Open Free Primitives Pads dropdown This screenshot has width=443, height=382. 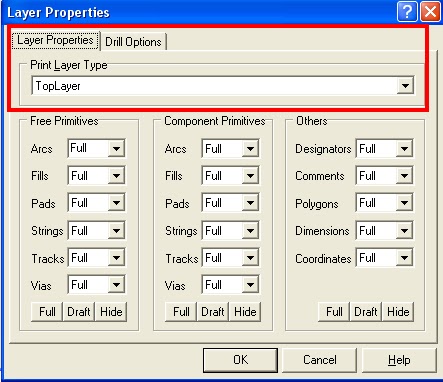point(116,203)
